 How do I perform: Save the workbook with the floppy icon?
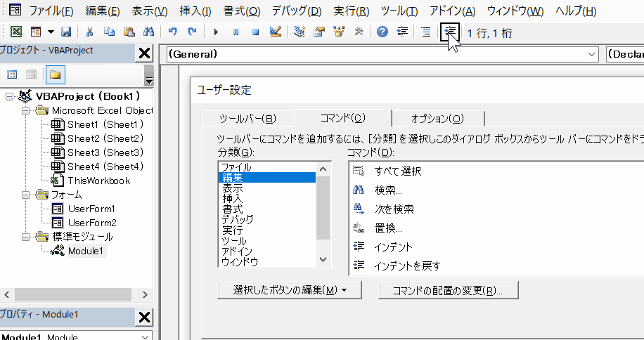(65, 32)
